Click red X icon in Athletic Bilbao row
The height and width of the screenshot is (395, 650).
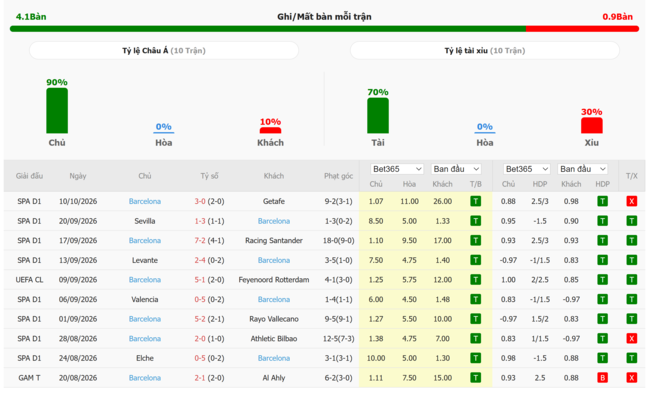pos(631,339)
